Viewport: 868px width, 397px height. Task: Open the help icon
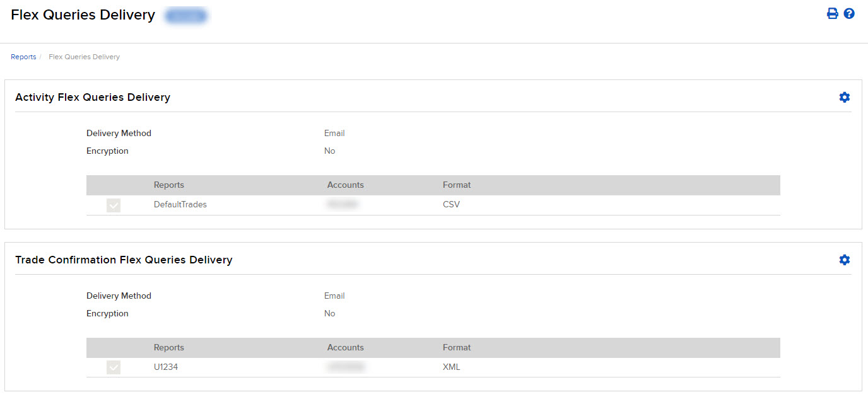[x=849, y=13]
